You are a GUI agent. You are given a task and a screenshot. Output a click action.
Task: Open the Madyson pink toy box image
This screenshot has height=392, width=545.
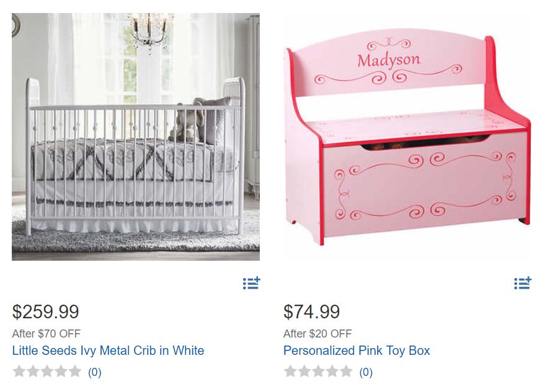tap(407, 137)
